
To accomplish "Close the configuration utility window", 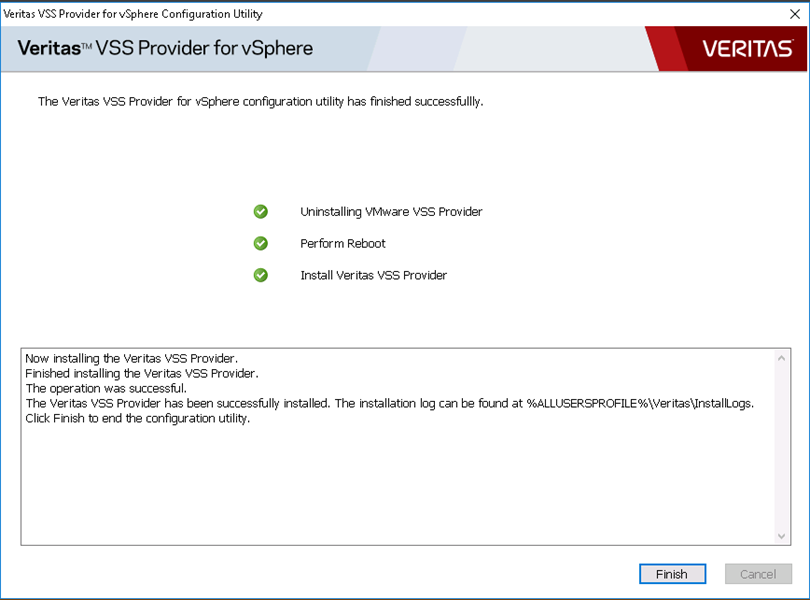I will (795, 14).
